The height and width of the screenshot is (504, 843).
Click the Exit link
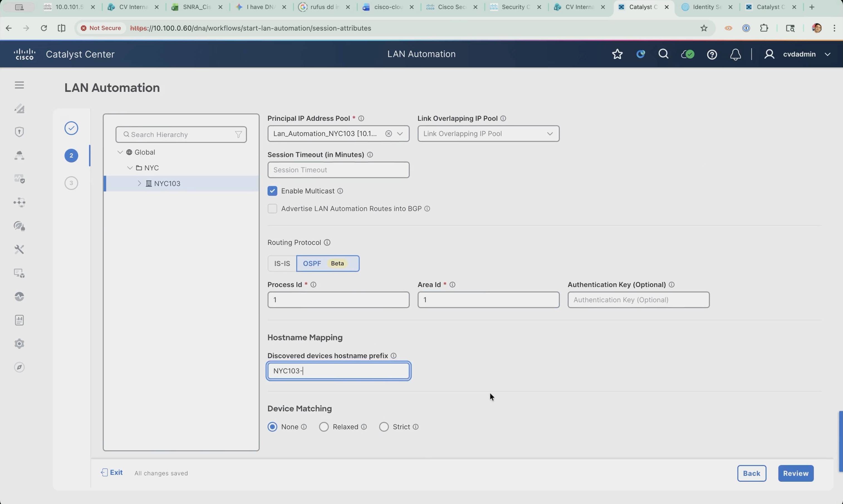coord(112,473)
